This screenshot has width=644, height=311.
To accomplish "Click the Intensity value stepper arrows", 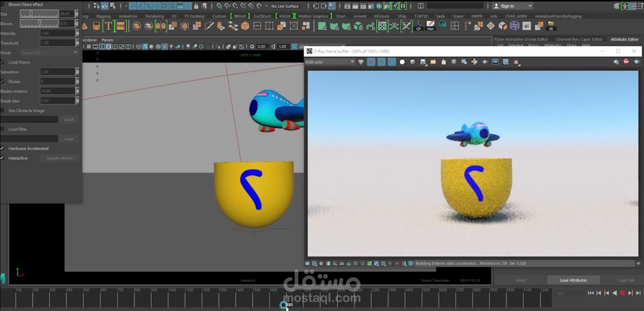I will [77, 33].
